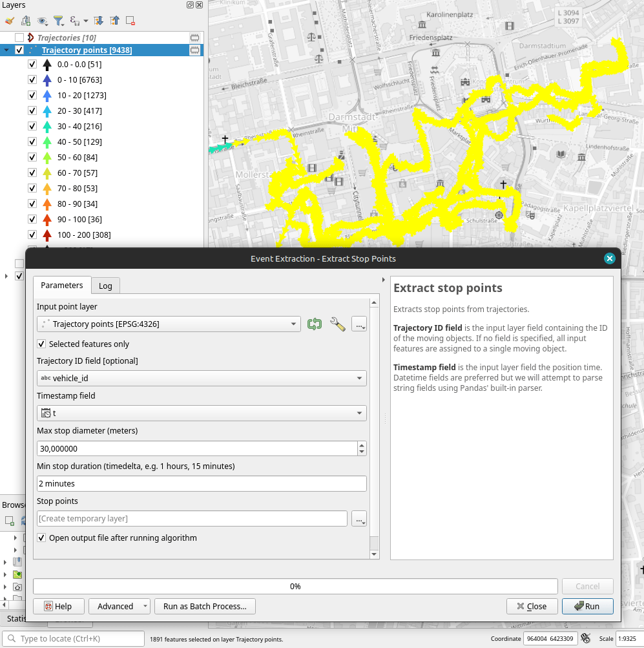The width and height of the screenshot is (644, 648).
Task: Collapse the Trajectory points layer tree
Action: coord(6,50)
